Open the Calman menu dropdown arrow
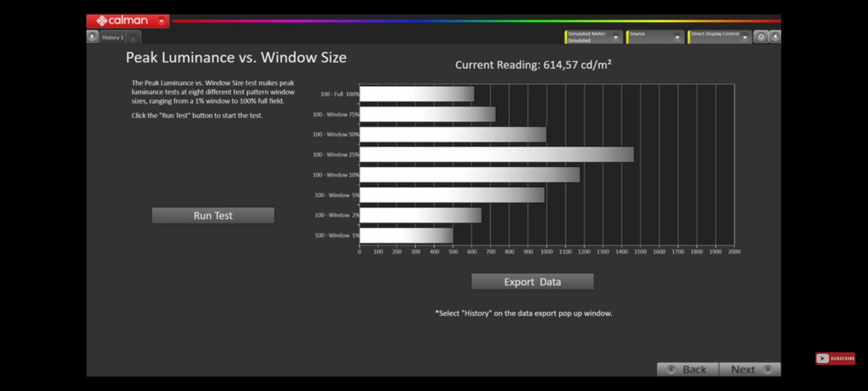The image size is (868, 391). [162, 21]
